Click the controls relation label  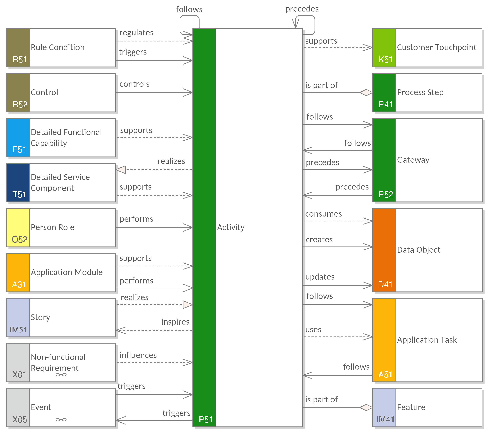tap(134, 84)
